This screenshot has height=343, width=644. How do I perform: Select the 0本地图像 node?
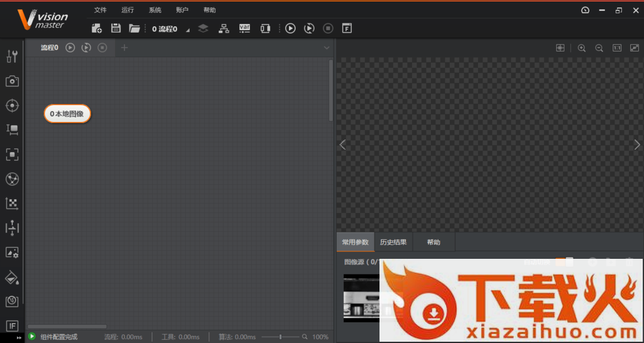pyautogui.click(x=67, y=114)
